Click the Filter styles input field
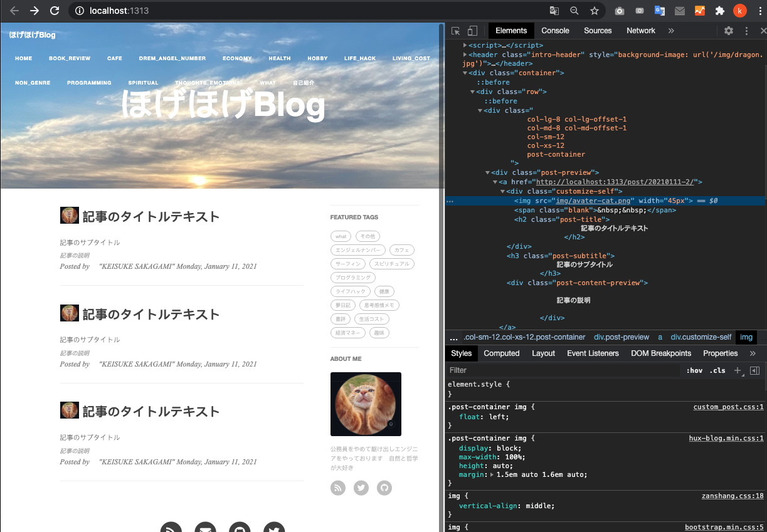 563,370
